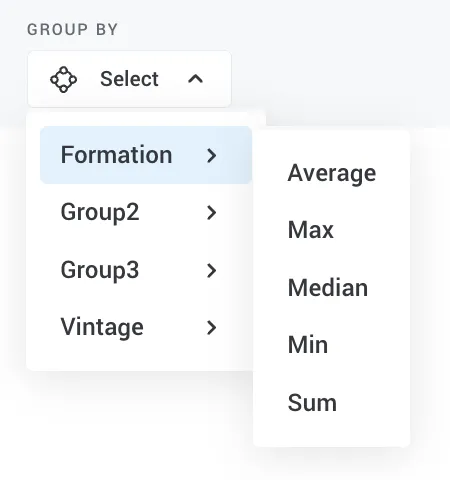This screenshot has width=450, height=480.
Task: Select Average aggregation
Action: click(332, 173)
